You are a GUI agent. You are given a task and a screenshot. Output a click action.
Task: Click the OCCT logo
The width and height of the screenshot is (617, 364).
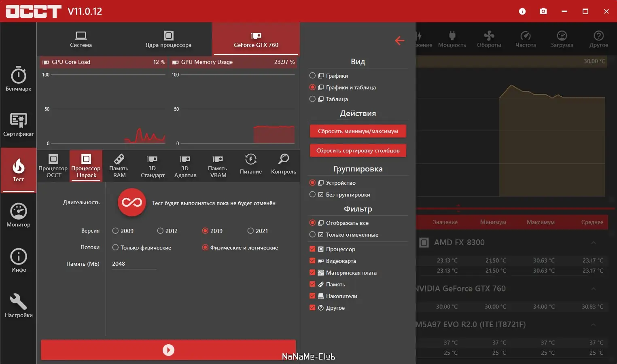tap(34, 11)
